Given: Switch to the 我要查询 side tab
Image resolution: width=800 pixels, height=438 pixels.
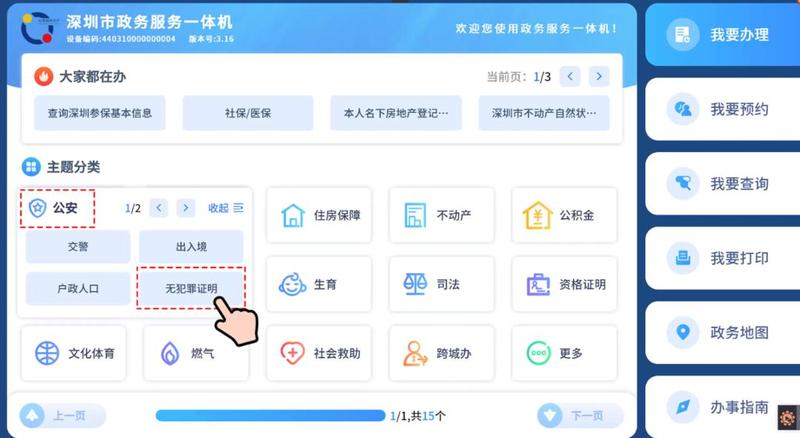Looking at the screenshot, I should click(x=722, y=183).
